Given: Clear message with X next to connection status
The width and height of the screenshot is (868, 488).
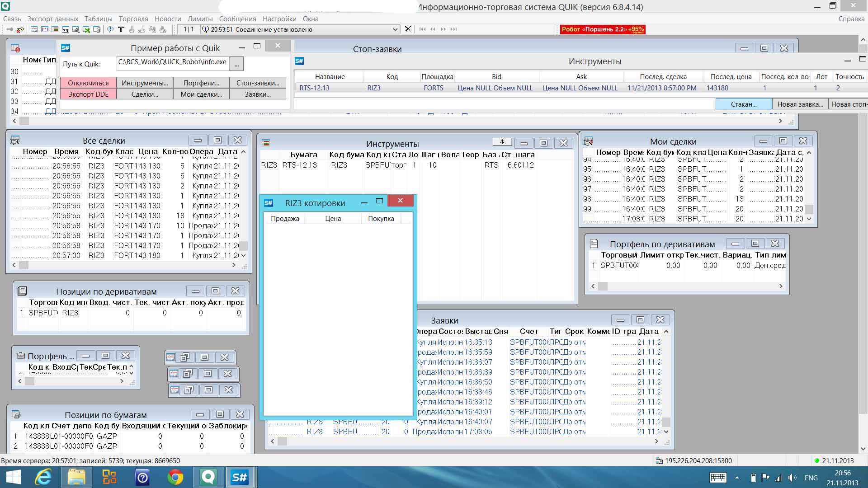Looking at the screenshot, I should [x=408, y=29].
